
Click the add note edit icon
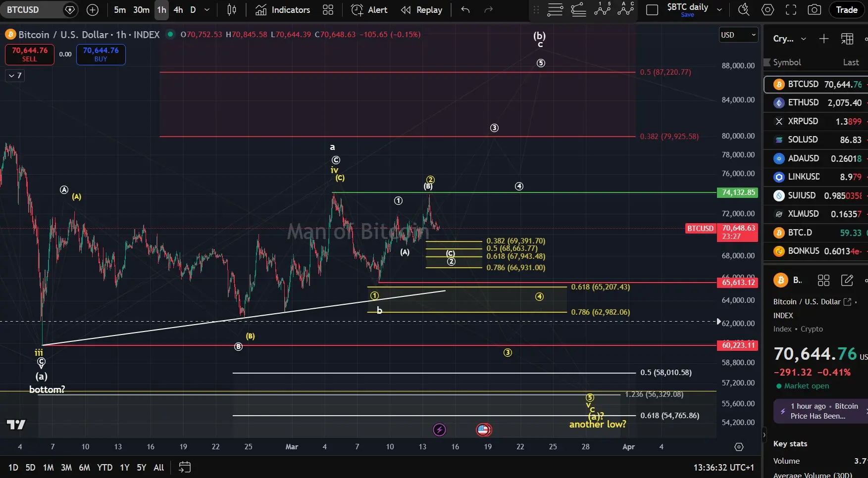click(x=847, y=281)
